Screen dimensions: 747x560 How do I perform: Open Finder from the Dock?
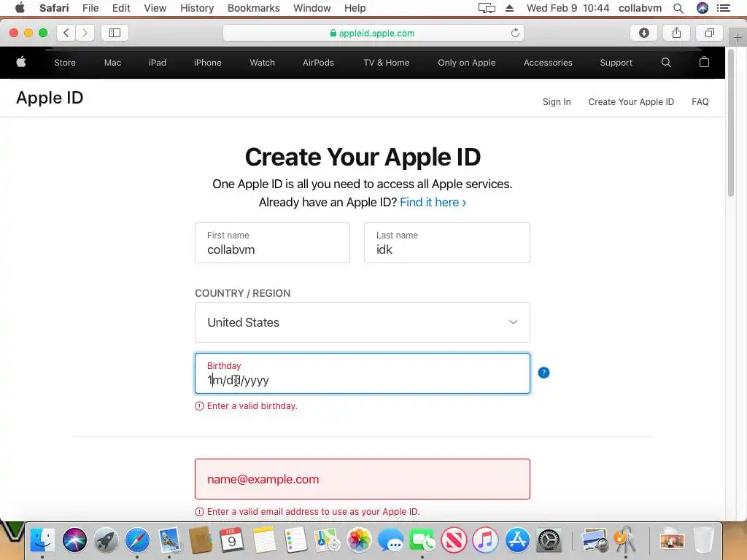[42, 540]
